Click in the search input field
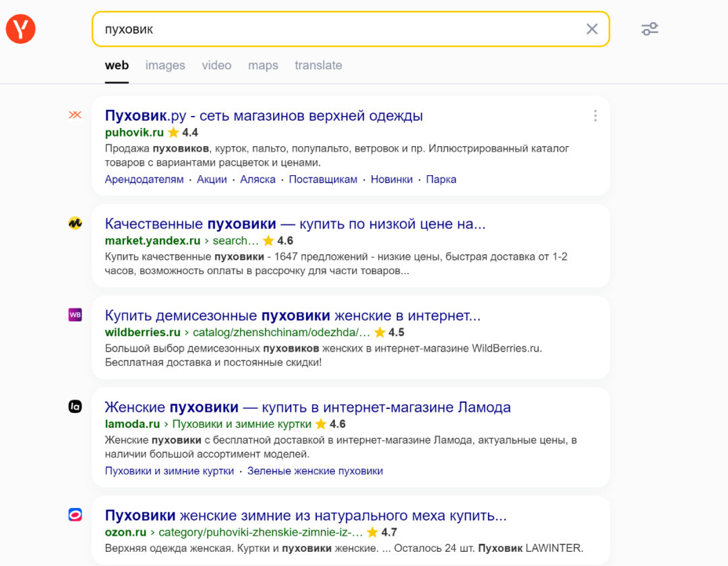728x566 pixels. pos(337,29)
